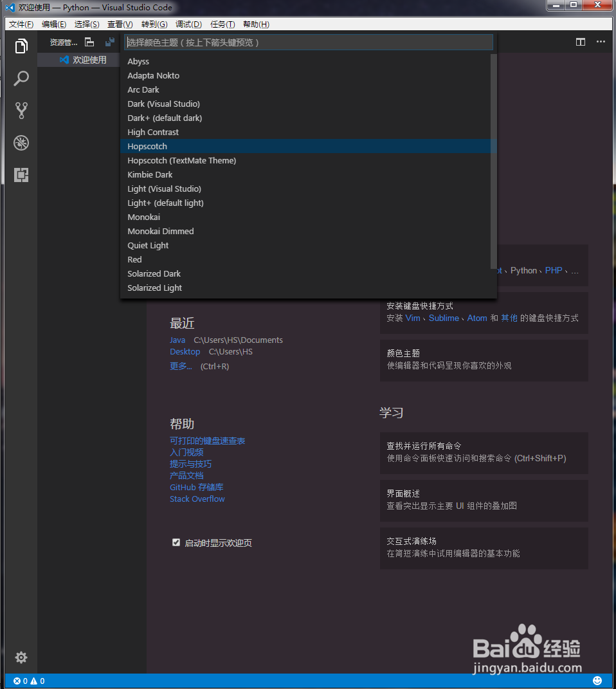Image resolution: width=616 pixels, height=689 pixels.
Task: Open the recent Java folder link
Action: pyautogui.click(x=177, y=340)
